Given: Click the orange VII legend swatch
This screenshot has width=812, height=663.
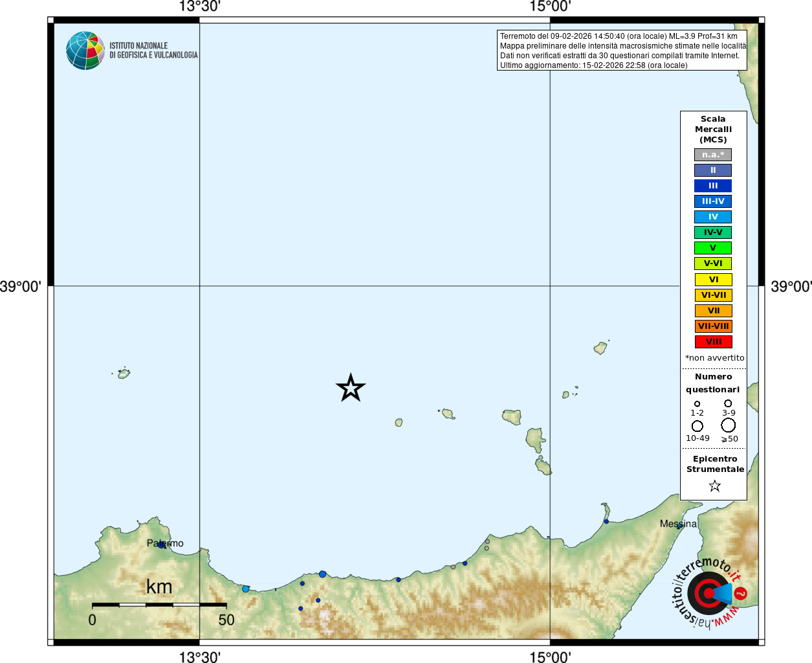Looking at the screenshot, I should 714,311.
